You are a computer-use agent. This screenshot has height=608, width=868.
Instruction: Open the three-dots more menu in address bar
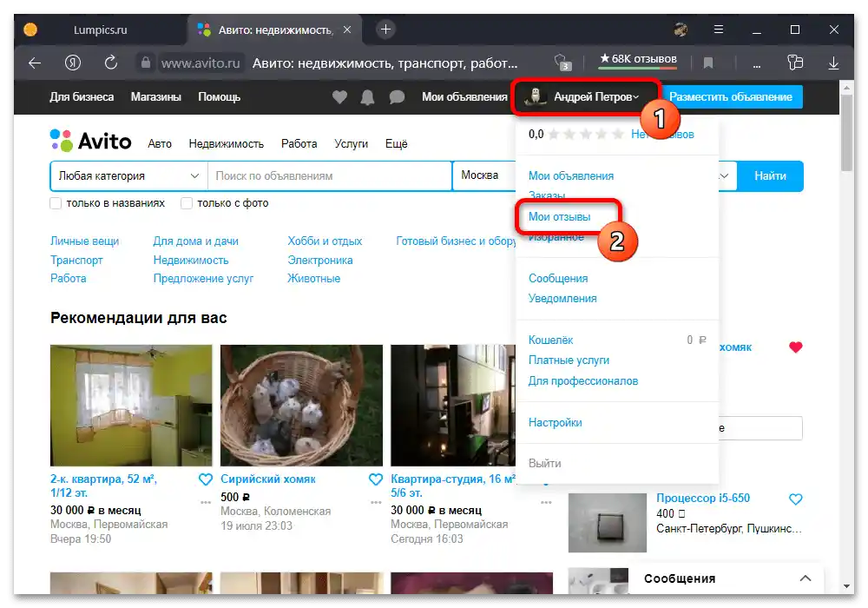click(x=757, y=64)
